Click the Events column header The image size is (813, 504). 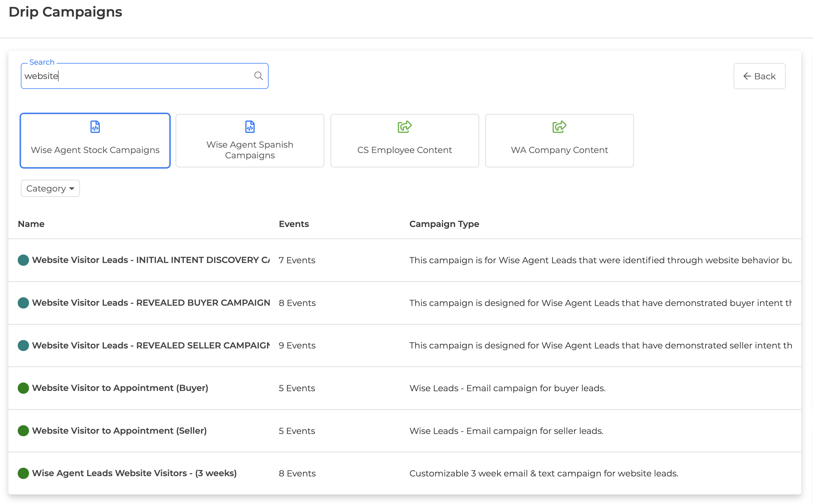pyautogui.click(x=294, y=224)
